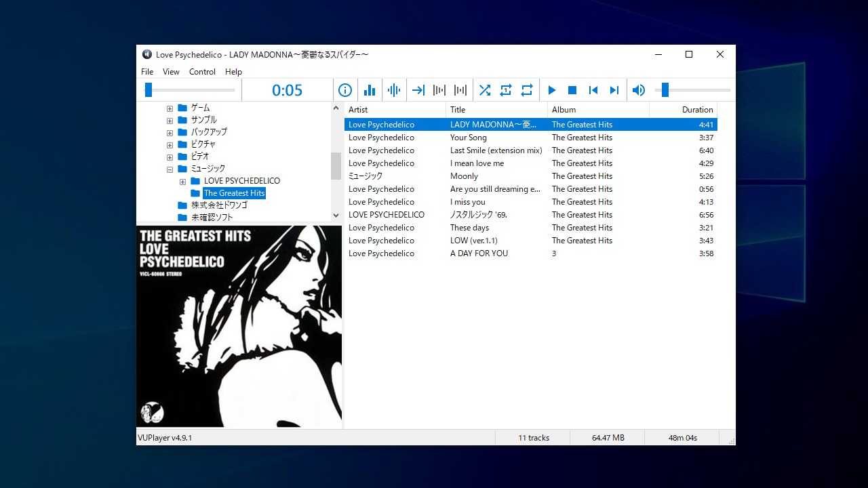Viewport: 868px width, 488px height.
Task: Click the 0:05 elapsed time display
Action: pyautogui.click(x=288, y=90)
